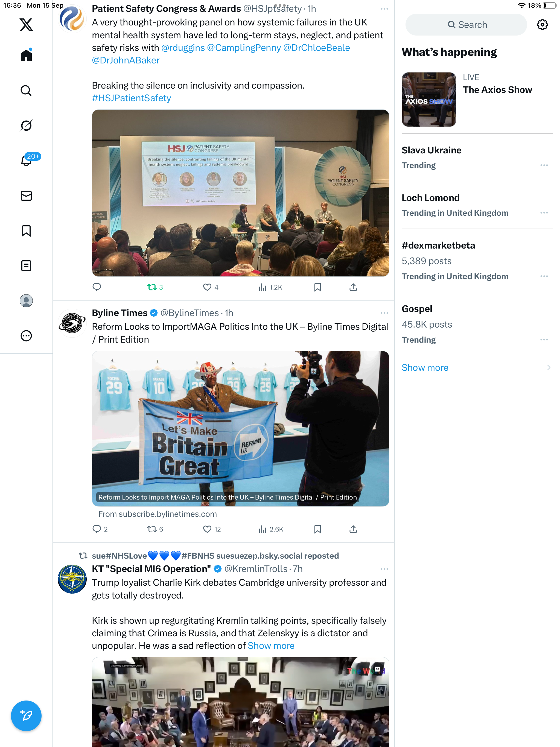Viewport: 560px width, 747px height.
Task: Focus the Search field
Action: point(466,25)
